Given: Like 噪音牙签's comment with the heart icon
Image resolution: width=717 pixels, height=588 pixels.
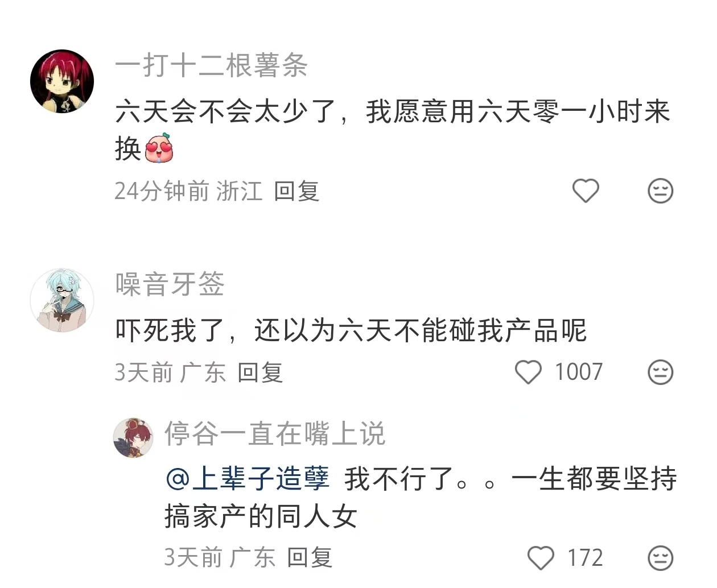Looking at the screenshot, I should [x=528, y=372].
